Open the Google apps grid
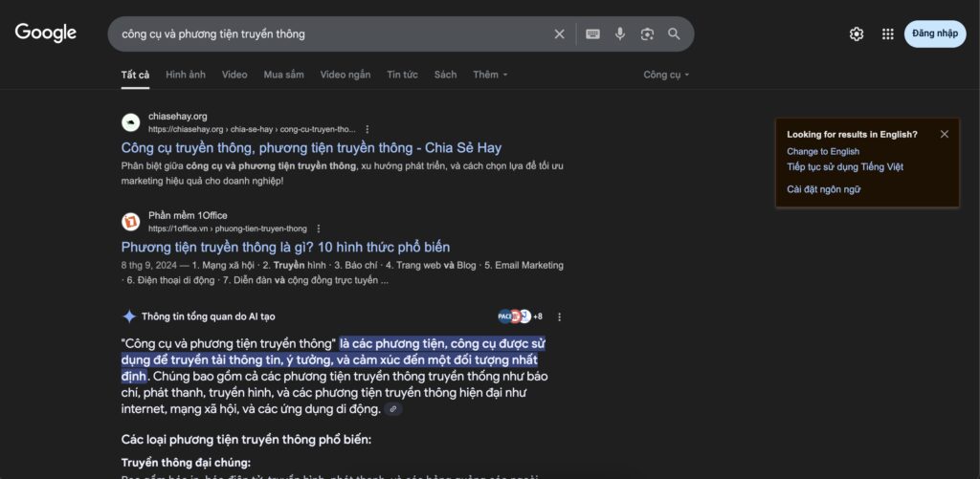Screen dimensions: 980x479 [887, 34]
